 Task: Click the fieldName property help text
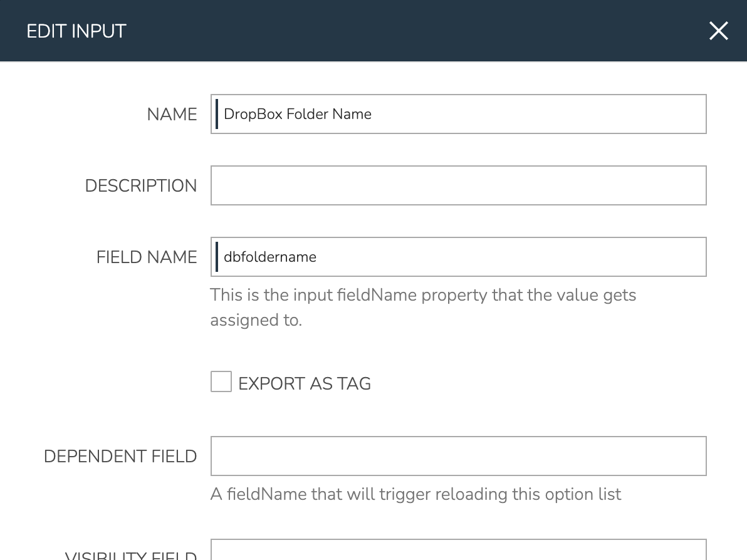pyautogui.click(x=423, y=307)
